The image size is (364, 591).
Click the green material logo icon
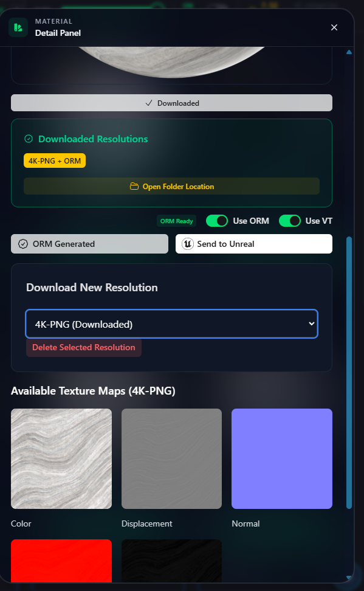click(18, 27)
